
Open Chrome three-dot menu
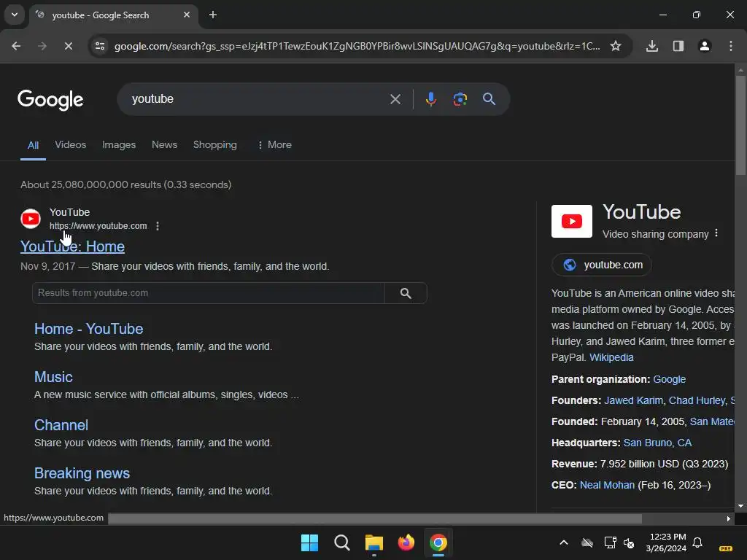click(x=731, y=46)
